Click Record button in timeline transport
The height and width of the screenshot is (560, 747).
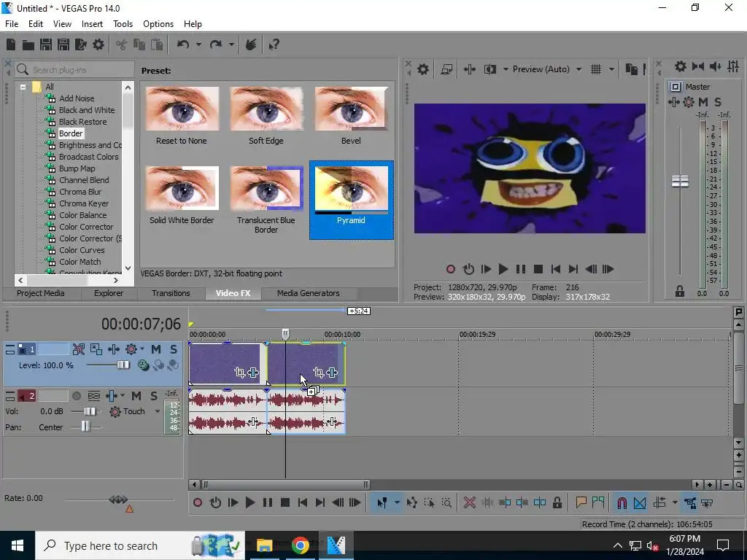click(x=198, y=502)
